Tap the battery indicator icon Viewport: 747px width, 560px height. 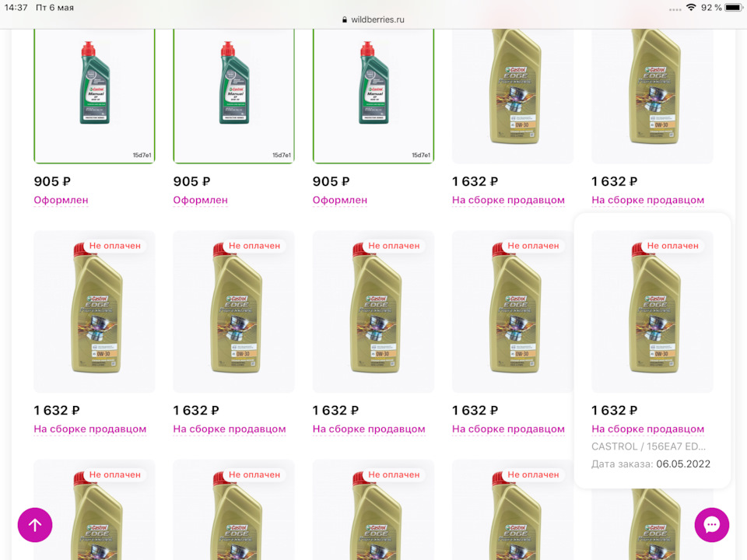pyautogui.click(x=734, y=8)
